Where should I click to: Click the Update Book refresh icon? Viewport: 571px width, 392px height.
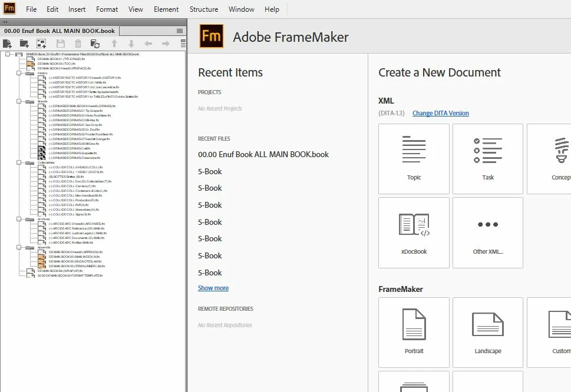coord(95,44)
